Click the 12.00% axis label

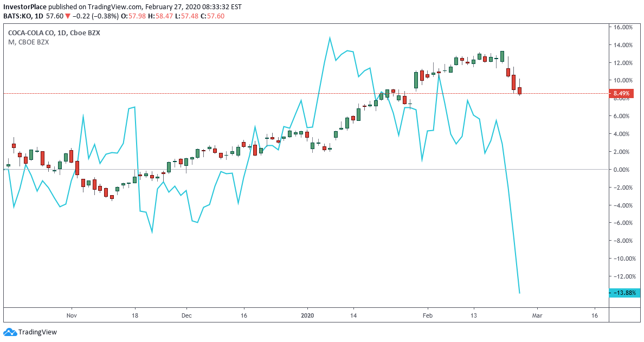click(x=623, y=63)
